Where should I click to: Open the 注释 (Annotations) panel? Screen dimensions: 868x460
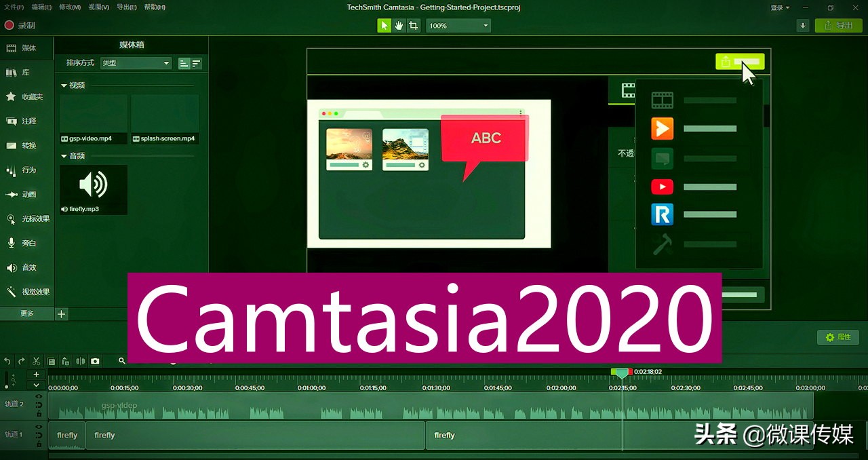(x=27, y=121)
